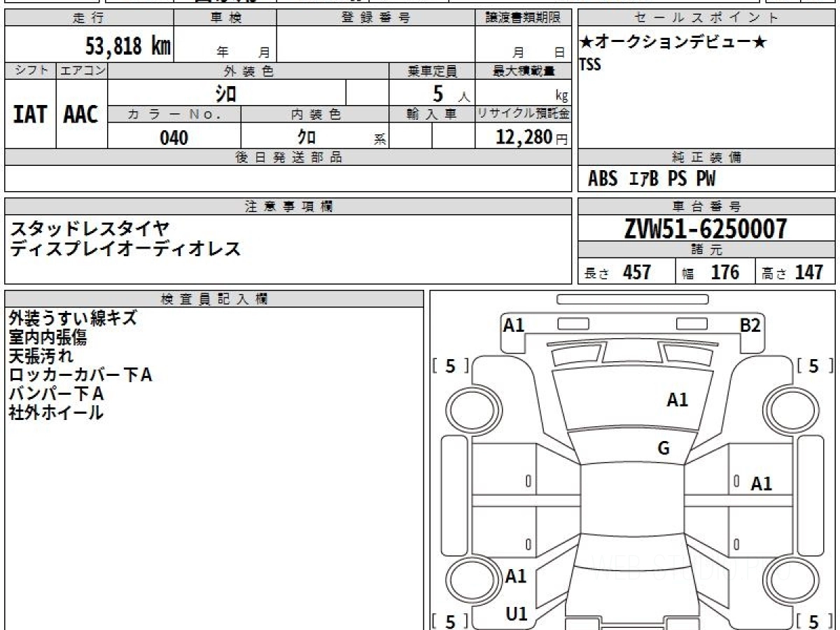Select the 高さ 147 height value

pos(792,272)
